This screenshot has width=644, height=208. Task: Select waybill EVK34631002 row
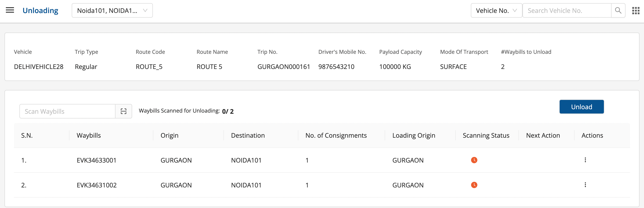coord(97,185)
